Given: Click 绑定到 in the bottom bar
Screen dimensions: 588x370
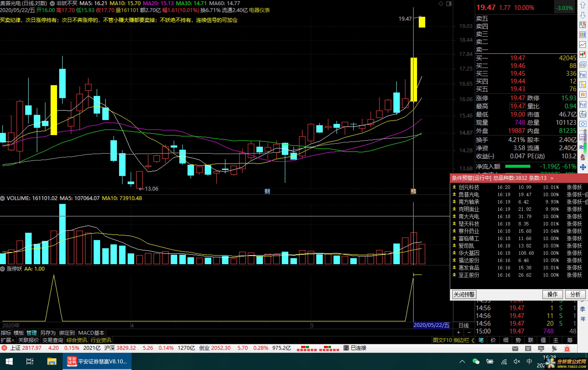Looking at the screenshot, I should [x=67, y=333].
